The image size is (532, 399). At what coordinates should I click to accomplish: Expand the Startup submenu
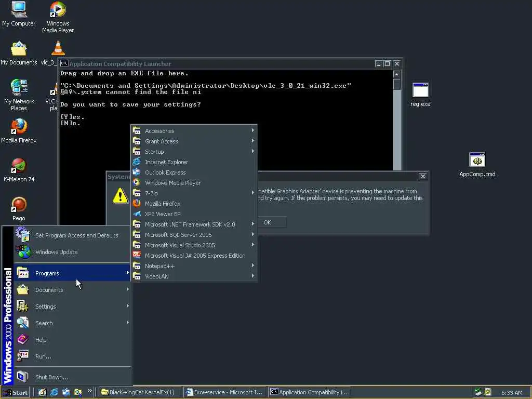pos(194,151)
